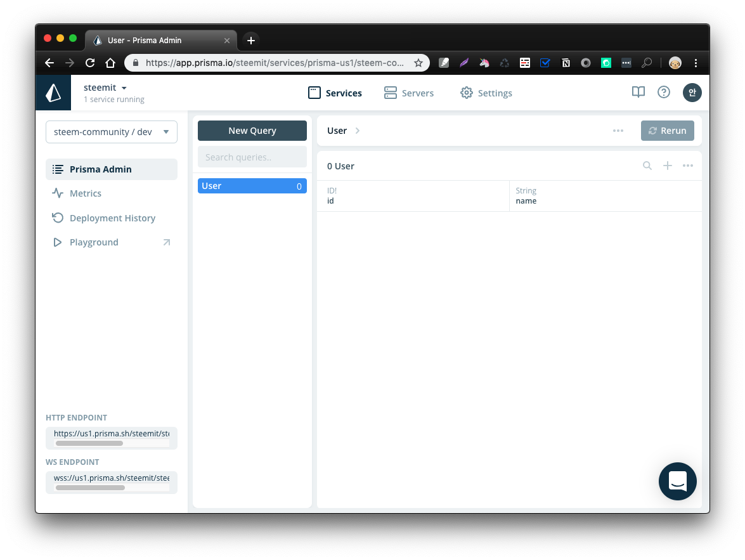Search records with the magnifier icon
745x560 pixels.
pos(647,166)
